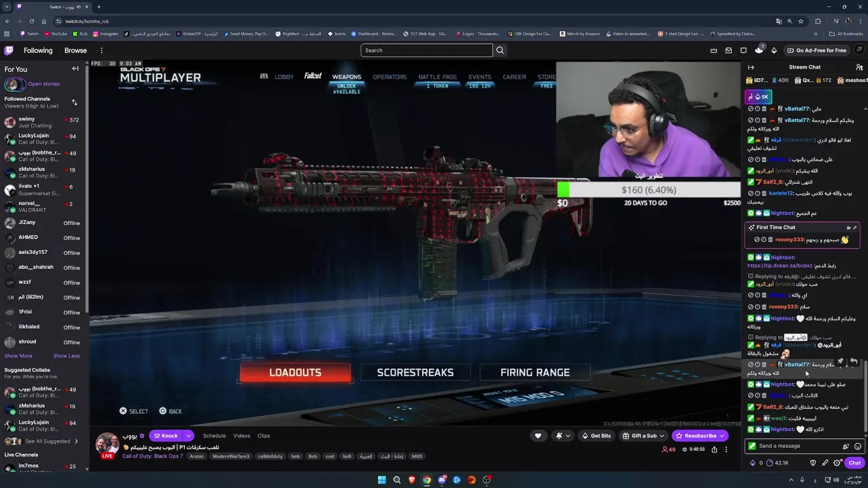Open the Windows Start menu
Viewport: 868px width, 488px height.
[382, 480]
